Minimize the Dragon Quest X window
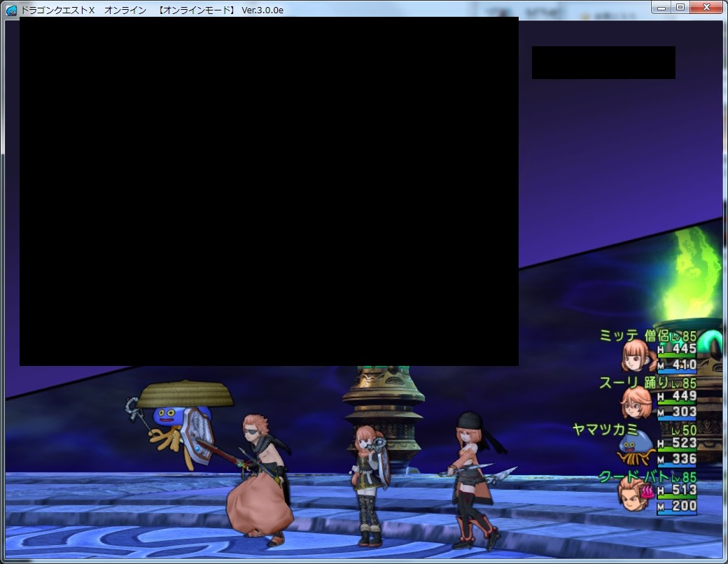This screenshot has width=728, height=564. tap(661, 8)
